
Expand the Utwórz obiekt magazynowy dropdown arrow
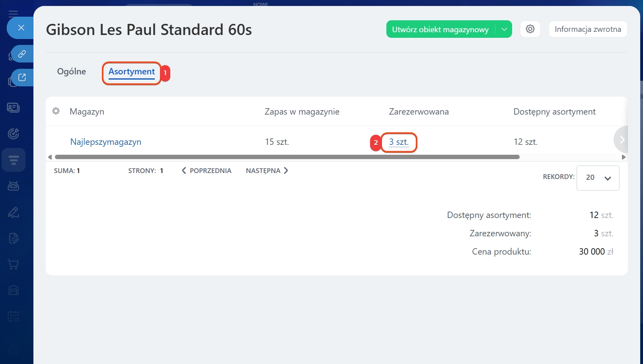coord(504,29)
